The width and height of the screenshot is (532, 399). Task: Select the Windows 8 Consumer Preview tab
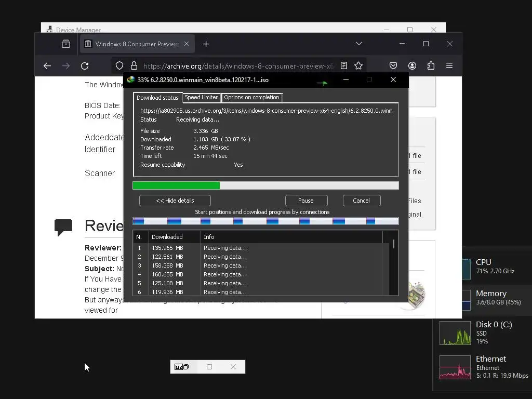click(x=137, y=44)
